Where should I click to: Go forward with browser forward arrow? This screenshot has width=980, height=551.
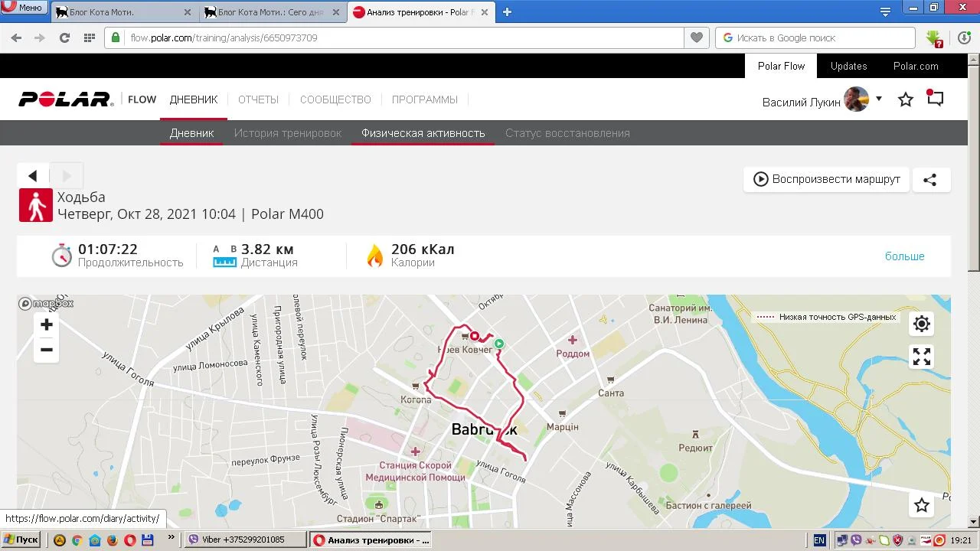40,37
